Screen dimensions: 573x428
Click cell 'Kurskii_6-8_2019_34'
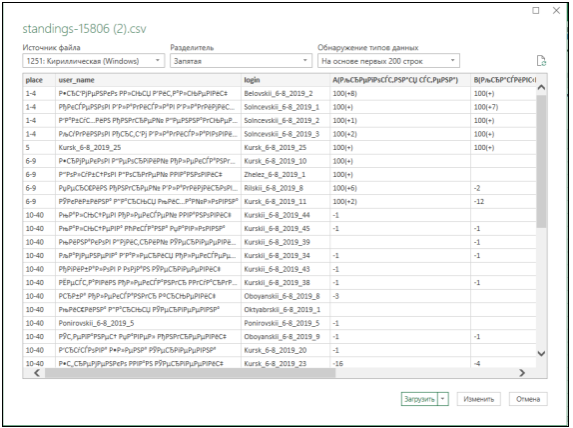coord(285,256)
